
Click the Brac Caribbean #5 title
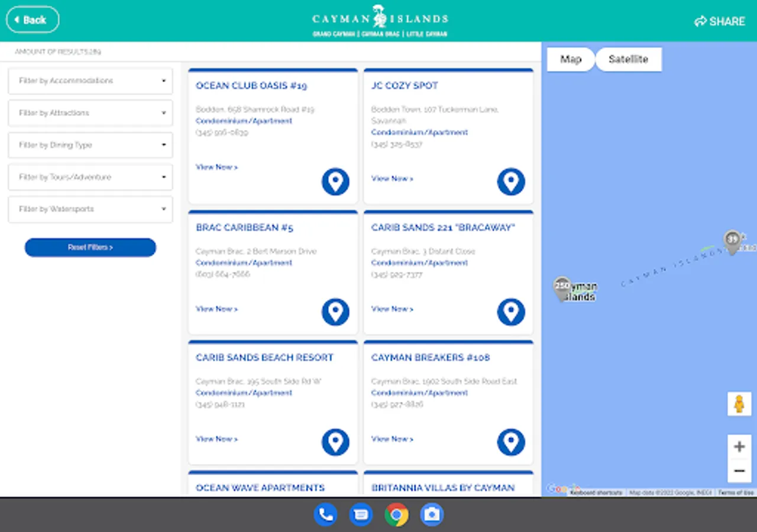244,228
